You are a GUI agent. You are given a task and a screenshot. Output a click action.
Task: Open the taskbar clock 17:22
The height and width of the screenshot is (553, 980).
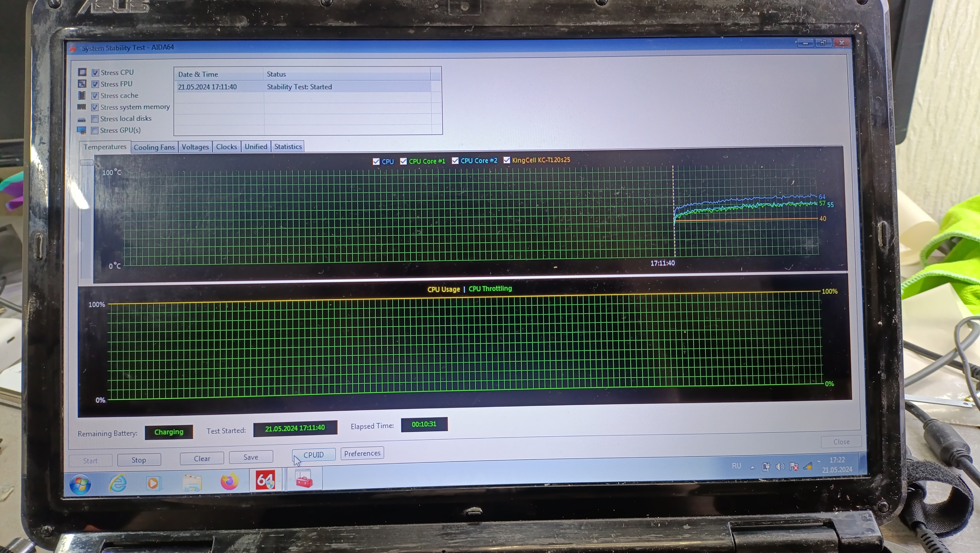click(x=837, y=465)
